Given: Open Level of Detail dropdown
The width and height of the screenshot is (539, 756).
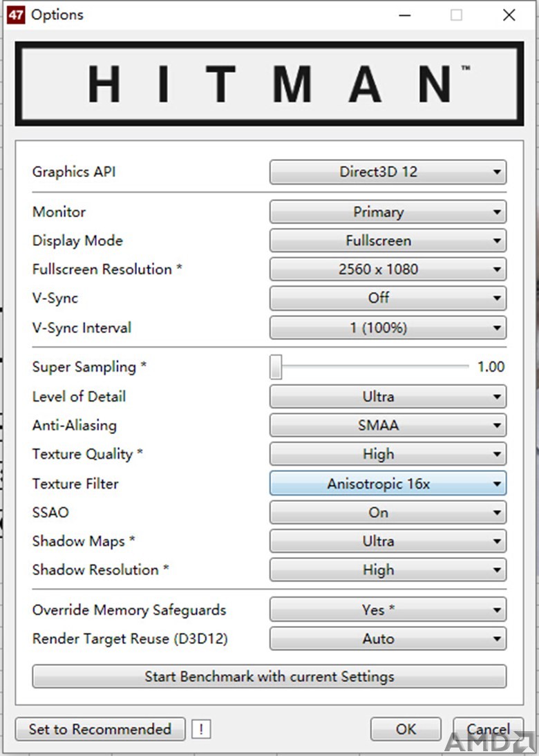Looking at the screenshot, I should tap(388, 397).
